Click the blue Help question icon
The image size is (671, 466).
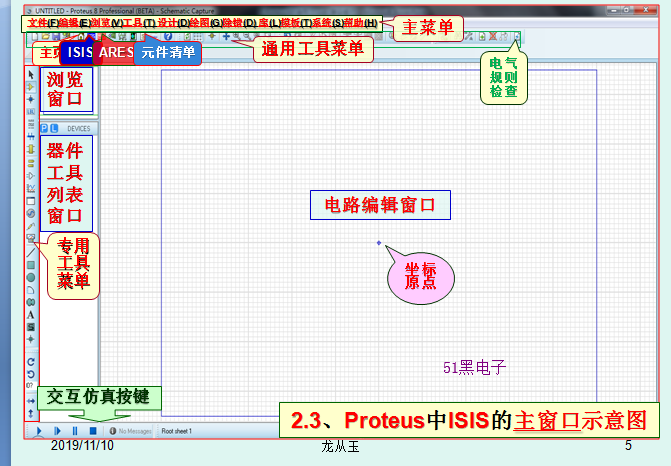[168, 37]
